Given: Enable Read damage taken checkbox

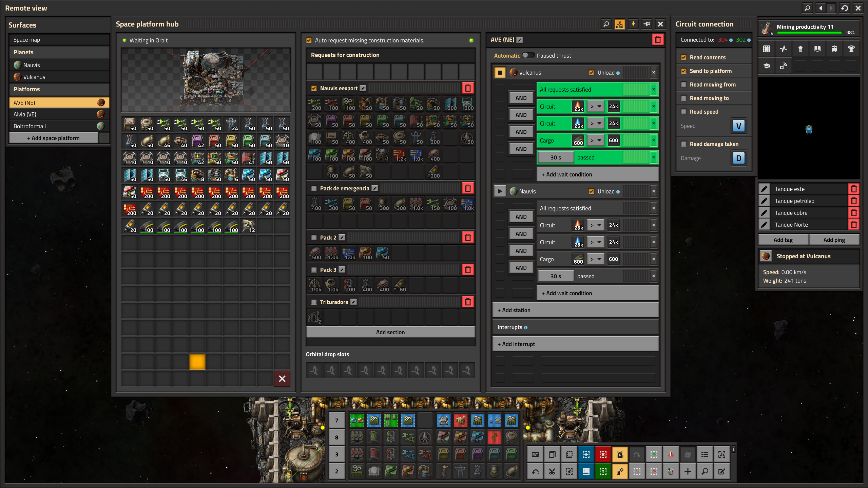Looking at the screenshot, I should [683, 144].
